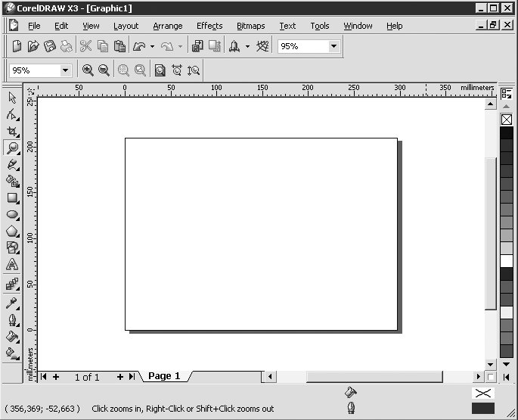
Task: Go to first page navigator button
Action: tap(43, 377)
